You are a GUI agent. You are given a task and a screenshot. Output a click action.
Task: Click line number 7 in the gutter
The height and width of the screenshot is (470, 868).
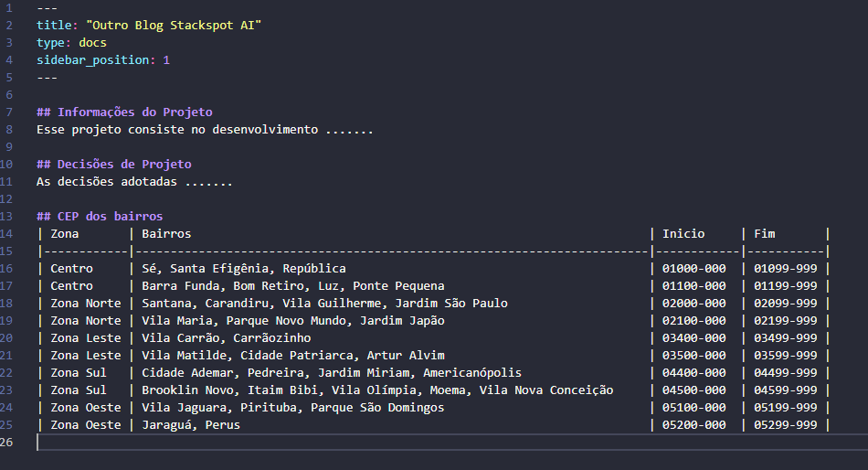coord(9,112)
